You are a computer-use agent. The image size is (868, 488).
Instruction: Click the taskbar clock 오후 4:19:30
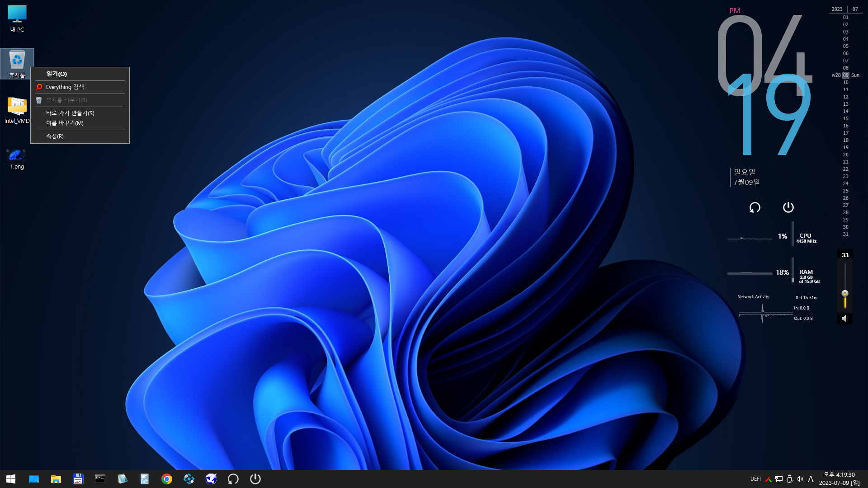[x=839, y=475]
